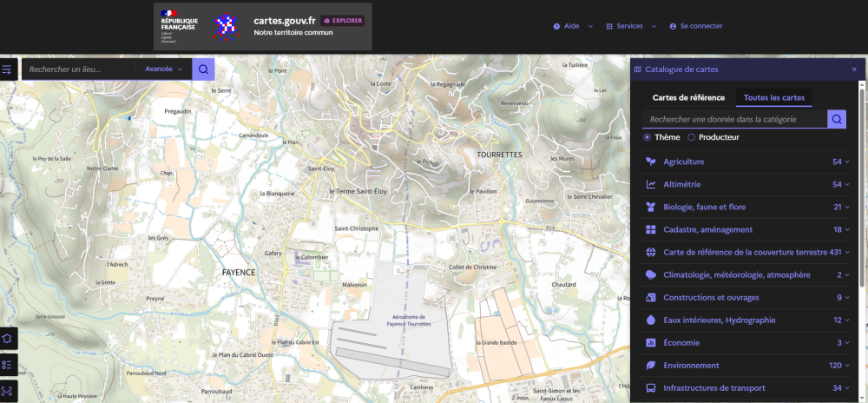Image resolution: width=868 pixels, height=403 pixels.
Task: Click the Économie bar chart icon
Action: (x=651, y=343)
